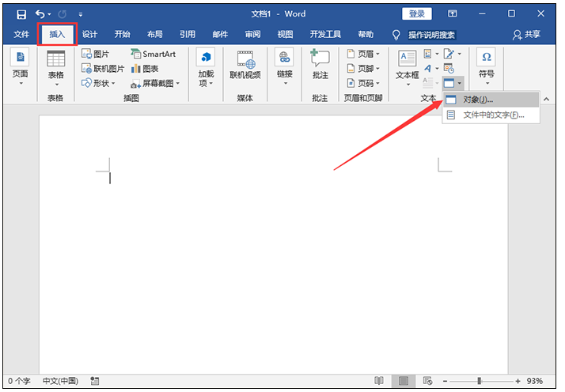Open the Quick Access Toolbar customize dropdown
The width and height of the screenshot is (565, 392).
pos(81,15)
